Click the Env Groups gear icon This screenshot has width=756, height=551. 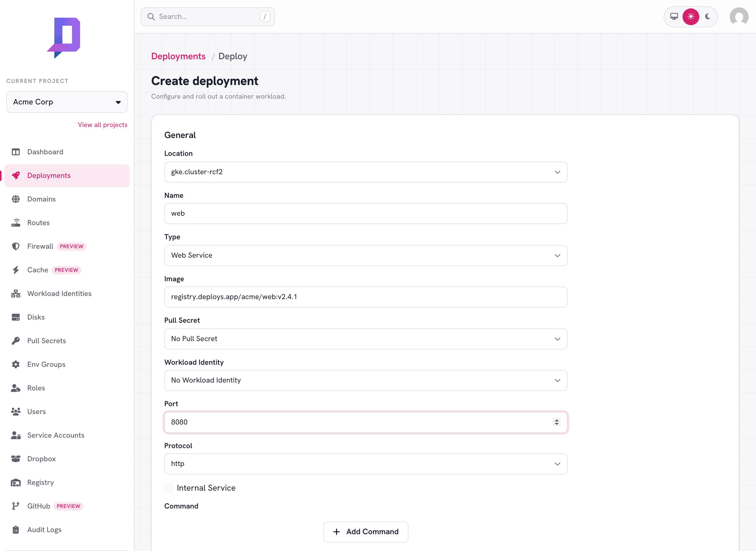[16, 364]
